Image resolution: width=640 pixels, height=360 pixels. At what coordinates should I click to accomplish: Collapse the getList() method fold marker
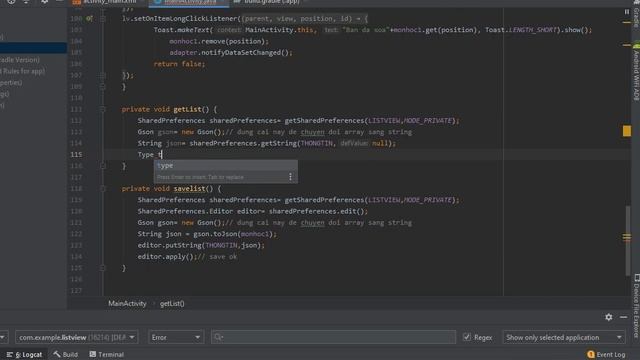click(103, 109)
